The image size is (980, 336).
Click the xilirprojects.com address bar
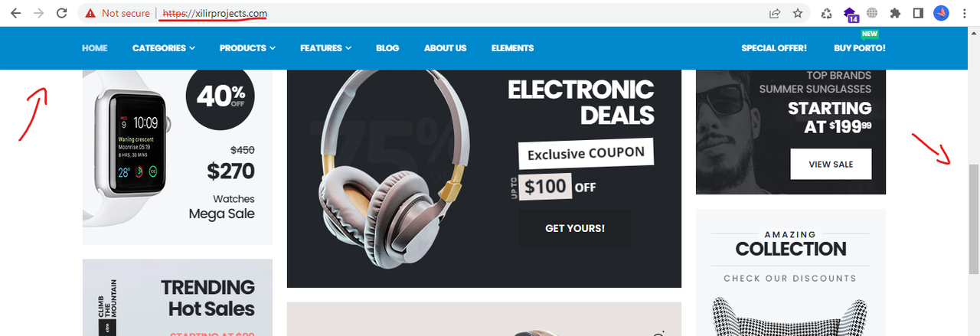[459, 13]
